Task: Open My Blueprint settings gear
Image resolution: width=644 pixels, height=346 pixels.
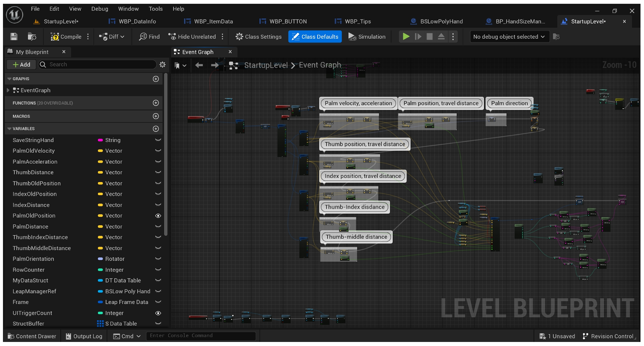Action: point(162,65)
